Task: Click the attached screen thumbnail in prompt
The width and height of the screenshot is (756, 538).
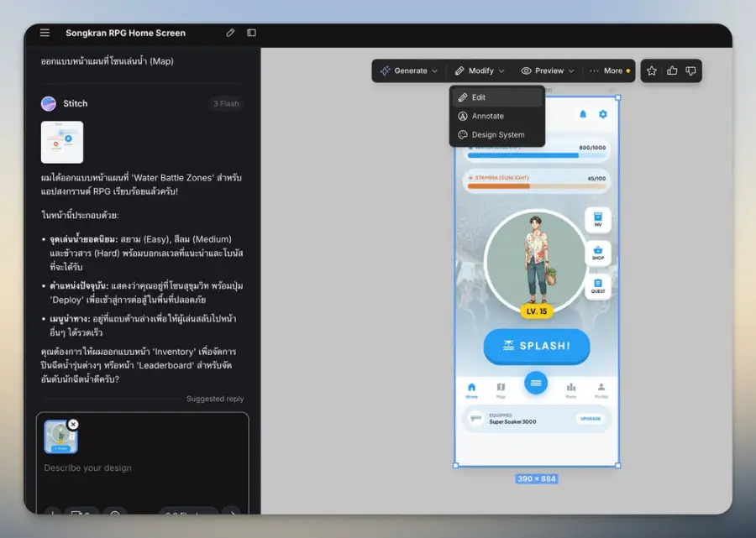Action: [60, 436]
